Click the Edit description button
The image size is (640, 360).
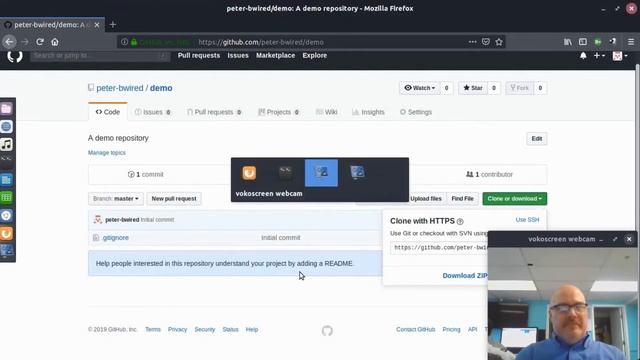coord(537,139)
